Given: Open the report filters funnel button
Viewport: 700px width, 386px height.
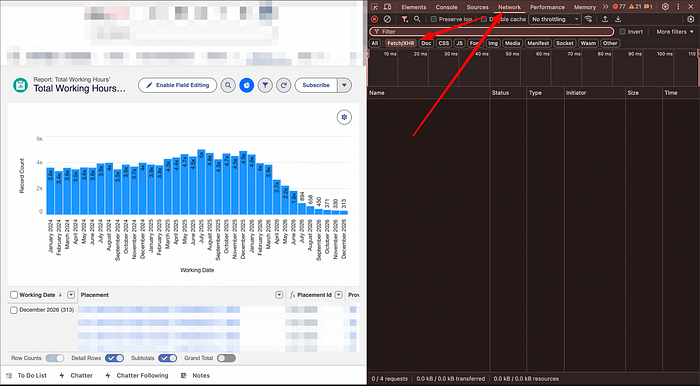Looking at the screenshot, I should pos(265,85).
